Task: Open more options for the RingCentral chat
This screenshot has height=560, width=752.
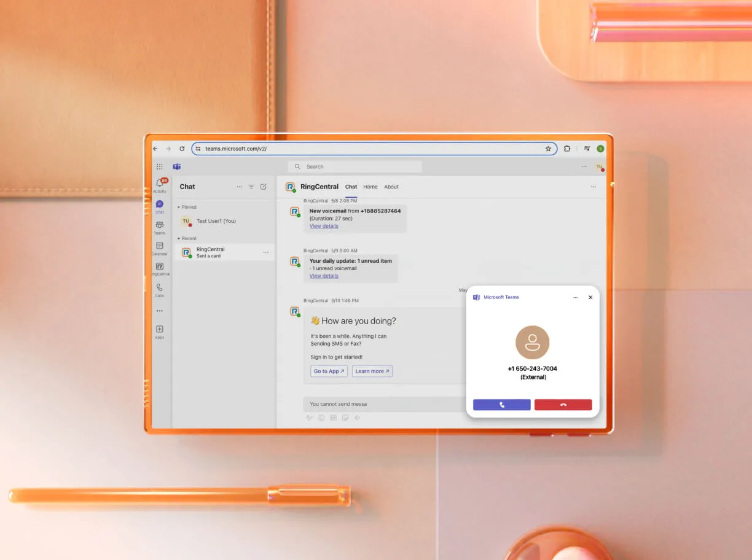Action: click(266, 252)
